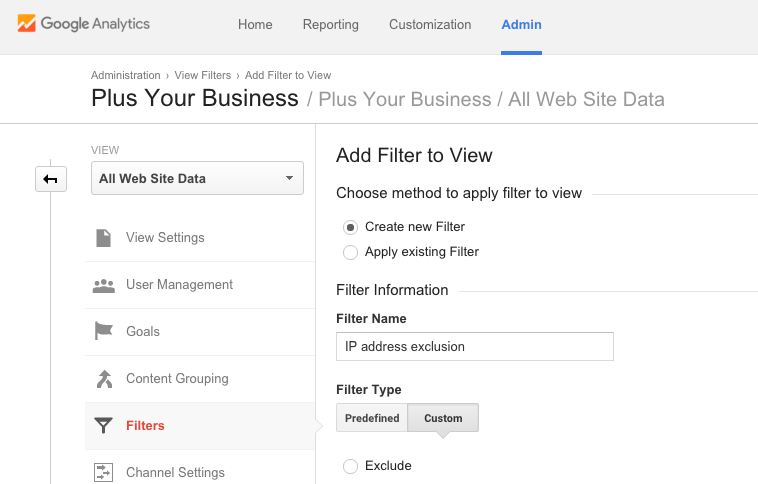Select the Create new Filter radio button
758x484 pixels.
coord(350,227)
